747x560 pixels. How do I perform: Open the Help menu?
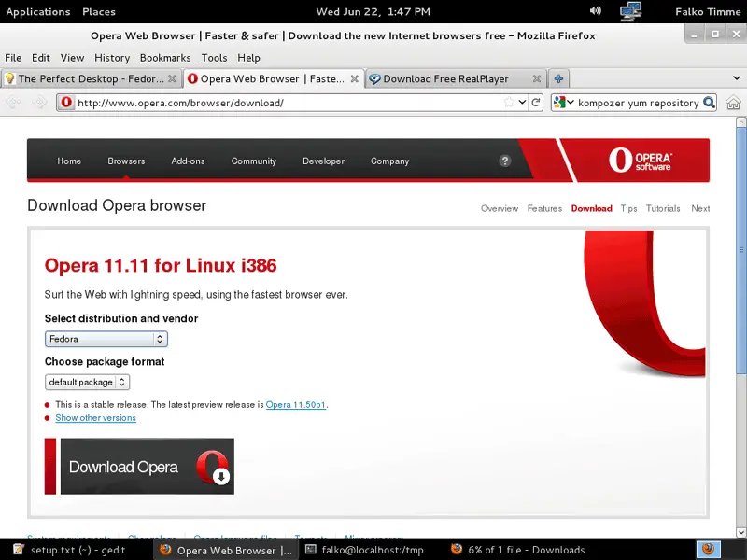[x=248, y=58]
